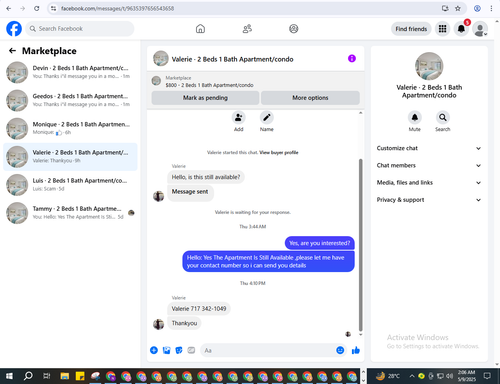Attach a photo using the image icon
The width and height of the screenshot is (500, 384).
tap(166, 350)
